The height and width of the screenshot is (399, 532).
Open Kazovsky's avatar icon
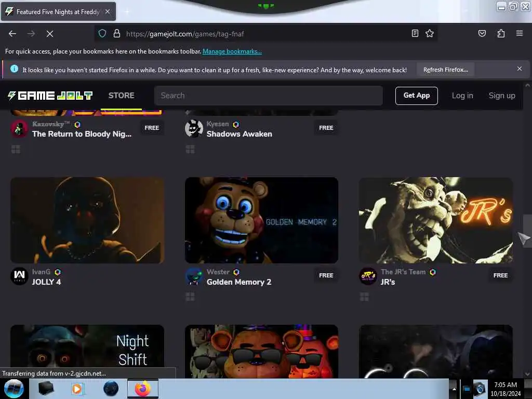point(19,129)
